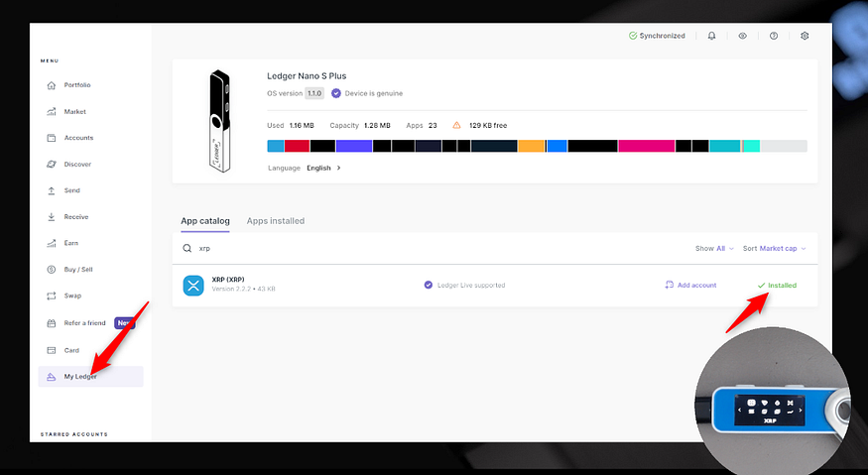The height and width of the screenshot is (475, 868).
Task: Open Discover planet icon in sidebar
Action: tap(52, 165)
